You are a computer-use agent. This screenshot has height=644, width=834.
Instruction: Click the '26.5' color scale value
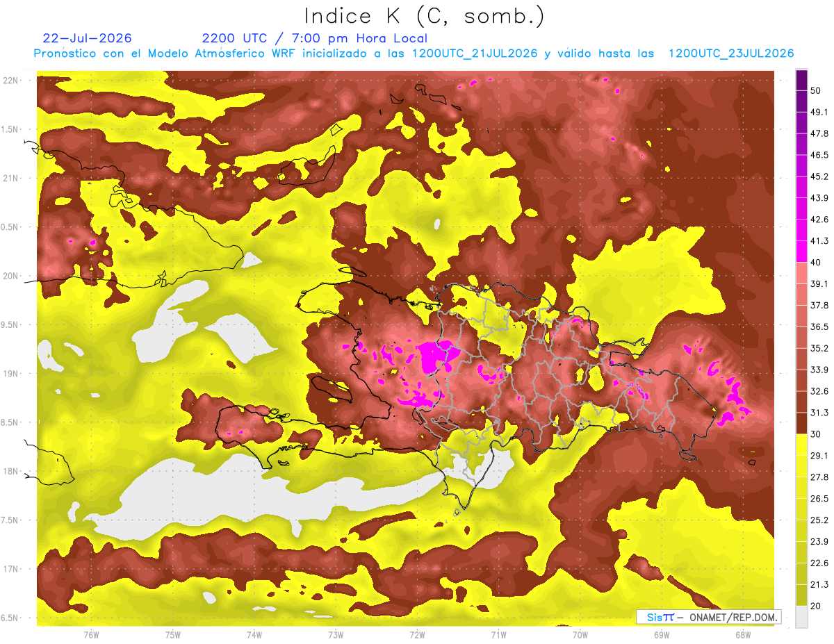(821, 499)
